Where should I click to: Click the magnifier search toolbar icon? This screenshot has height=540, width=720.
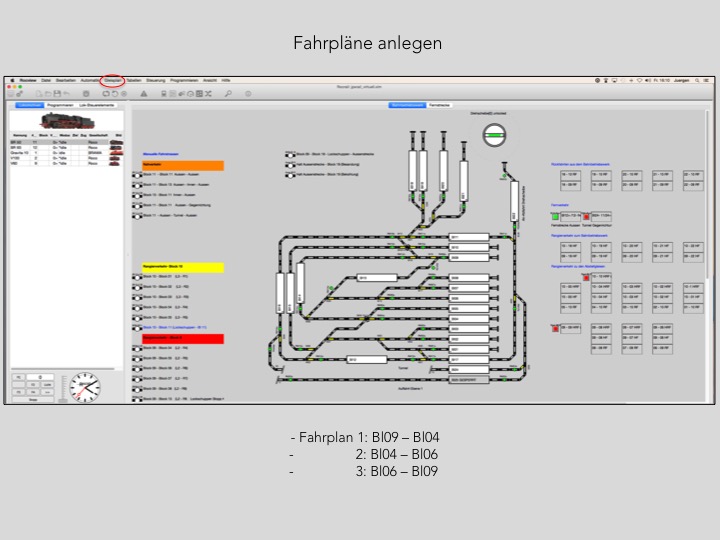point(228,93)
